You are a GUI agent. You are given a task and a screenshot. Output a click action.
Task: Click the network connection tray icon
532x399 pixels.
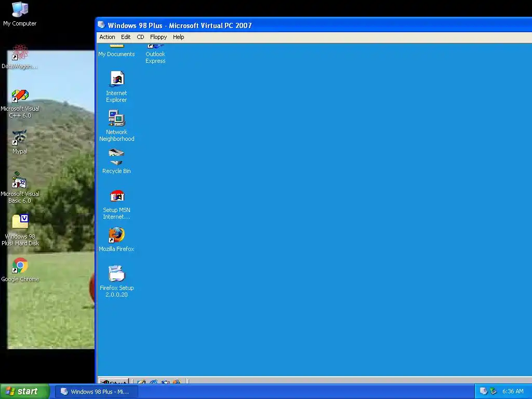pyautogui.click(x=494, y=391)
